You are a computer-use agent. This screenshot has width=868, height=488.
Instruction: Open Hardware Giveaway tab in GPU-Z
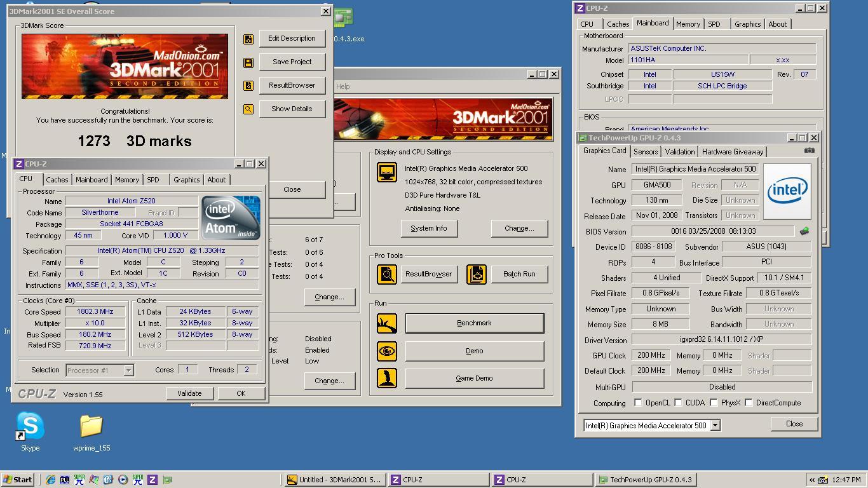coord(733,152)
